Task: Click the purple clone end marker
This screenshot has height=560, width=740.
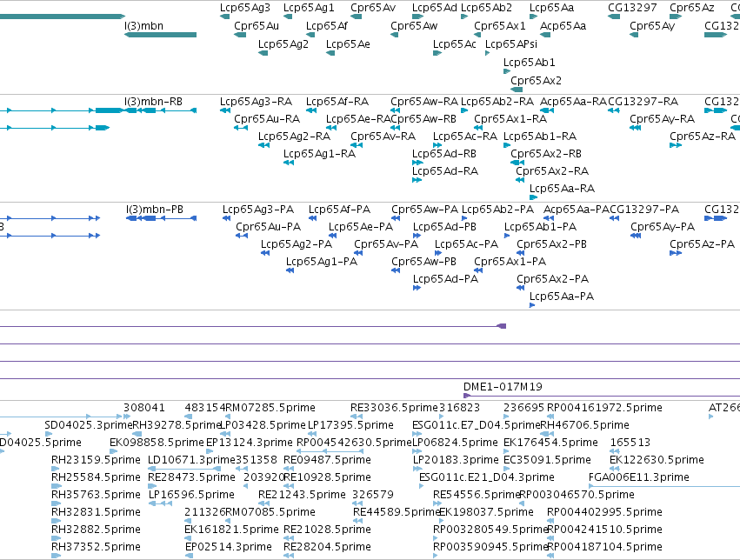Action: click(x=502, y=326)
